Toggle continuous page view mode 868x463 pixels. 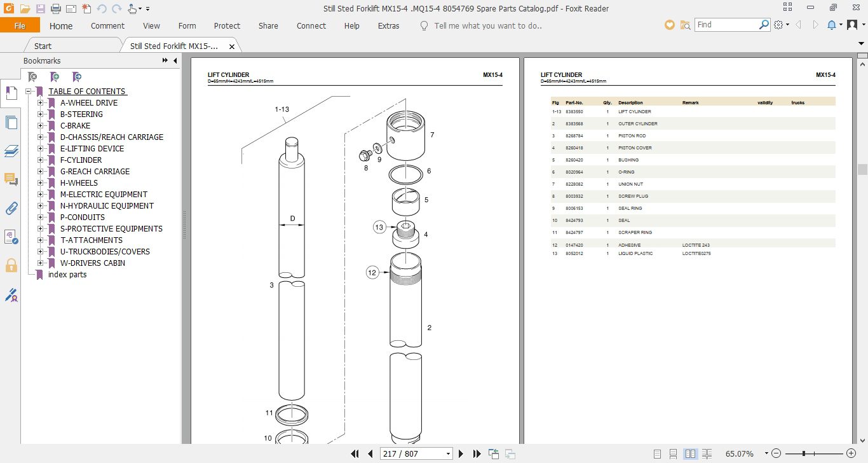point(674,453)
